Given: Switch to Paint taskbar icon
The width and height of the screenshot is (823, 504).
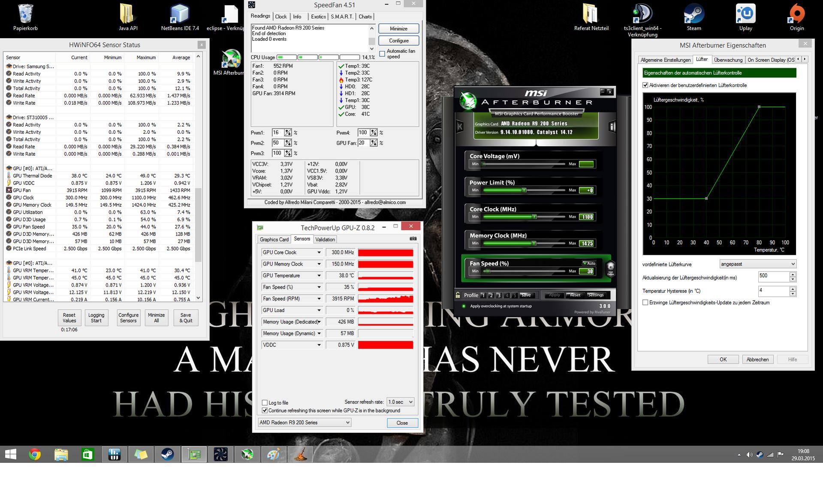Looking at the screenshot, I should 274,454.
